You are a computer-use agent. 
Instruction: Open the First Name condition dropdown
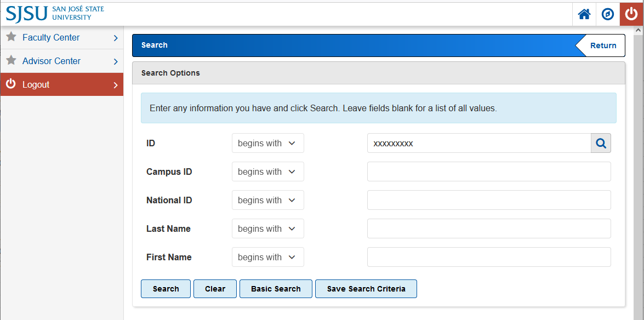click(x=268, y=257)
